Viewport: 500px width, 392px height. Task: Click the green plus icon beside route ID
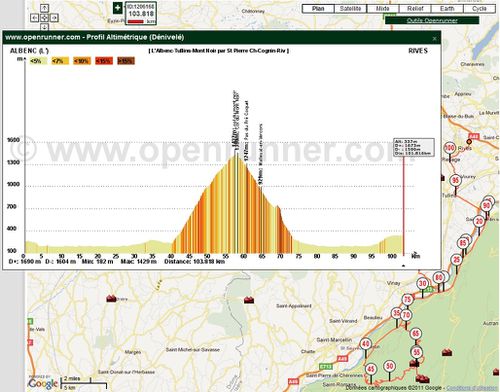[118, 8]
